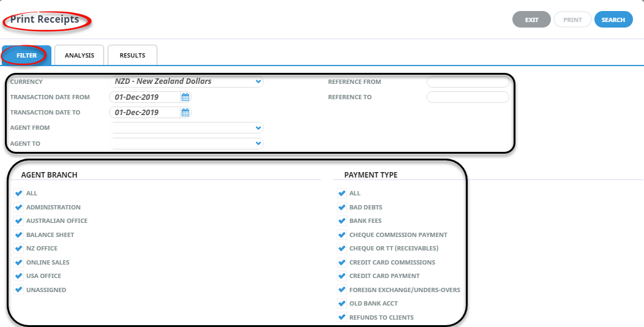Open the Agent To dropdown
644x327 pixels.
click(258, 143)
